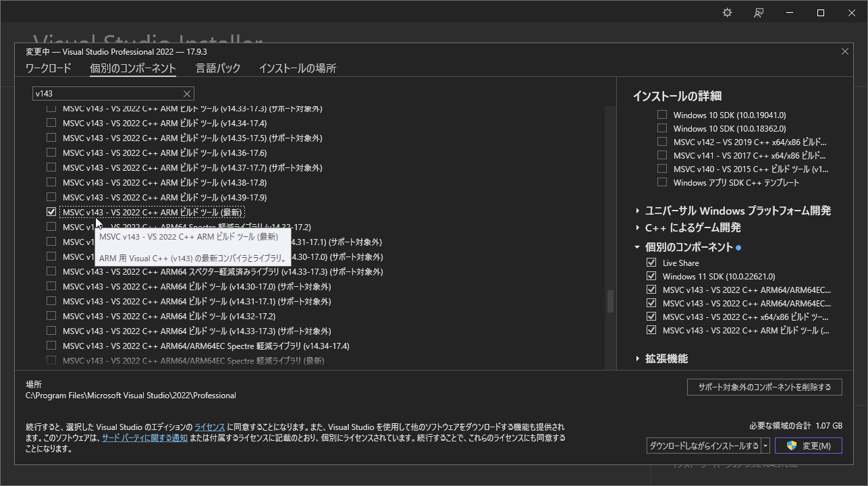
Task: Open installer settings with the gear icon
Action: [727, 12]
